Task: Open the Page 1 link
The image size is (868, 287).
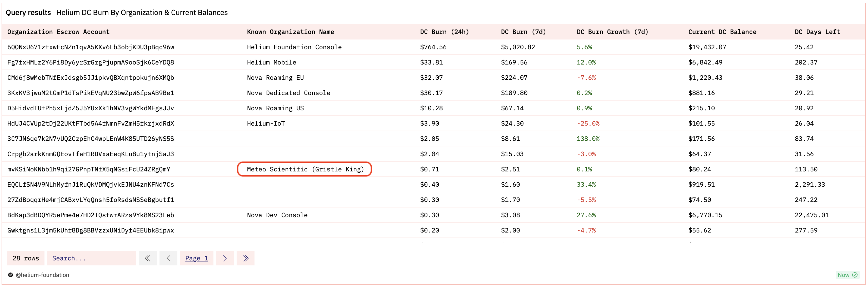Action: pyautogui.click(x=196, y=258)
